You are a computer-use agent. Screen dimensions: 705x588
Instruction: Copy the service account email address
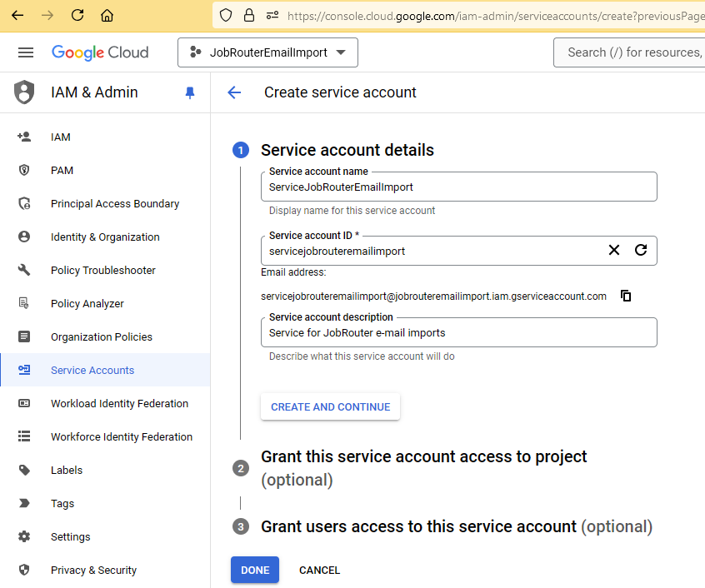pos(626,295)
